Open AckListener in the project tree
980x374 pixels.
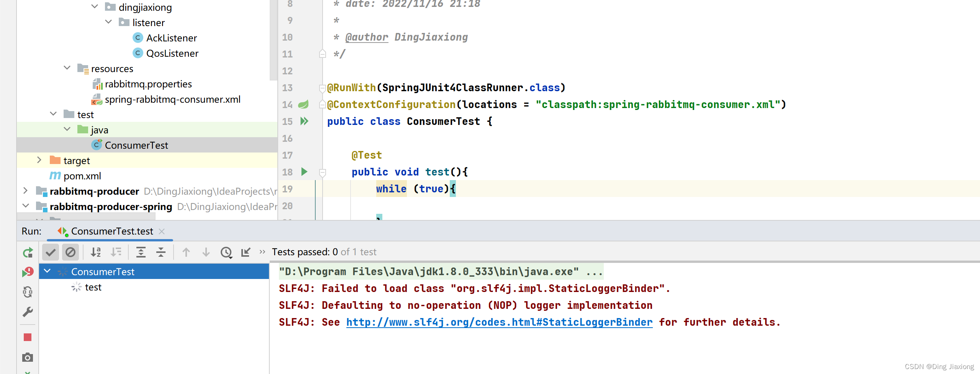[x=172, y=38]
